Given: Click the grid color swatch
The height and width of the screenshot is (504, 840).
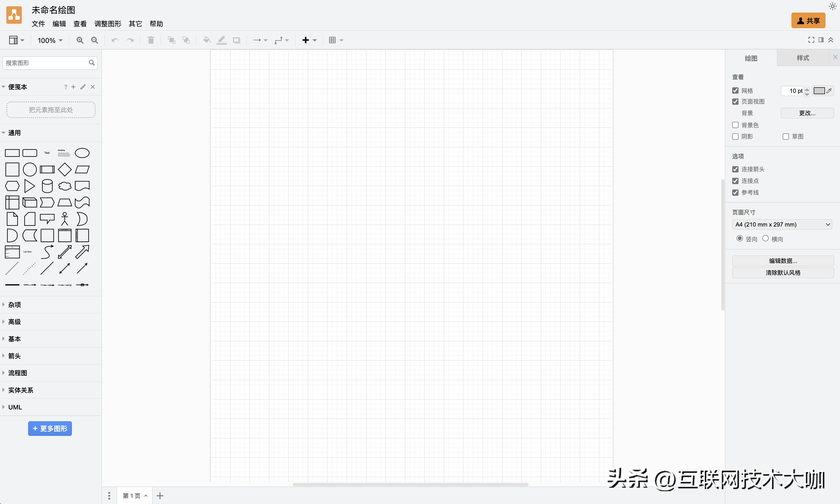Looking at the screenshot, I should 820,90.
